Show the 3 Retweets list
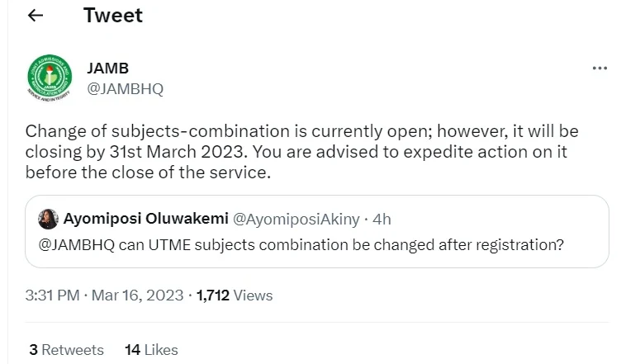The height and width of the screenshot is (364, 621). [x=66, y=350]
